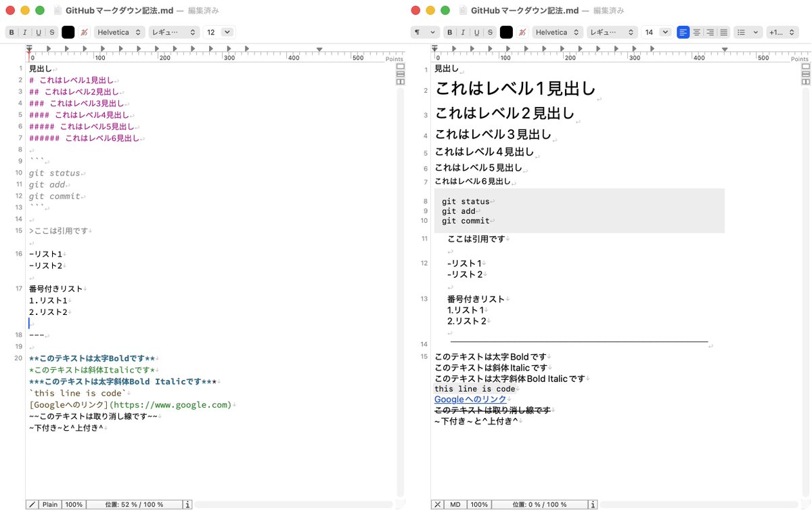Click 100% zoom button in right status bar
This screenshot has height=510, width=812.
point(479,505)
